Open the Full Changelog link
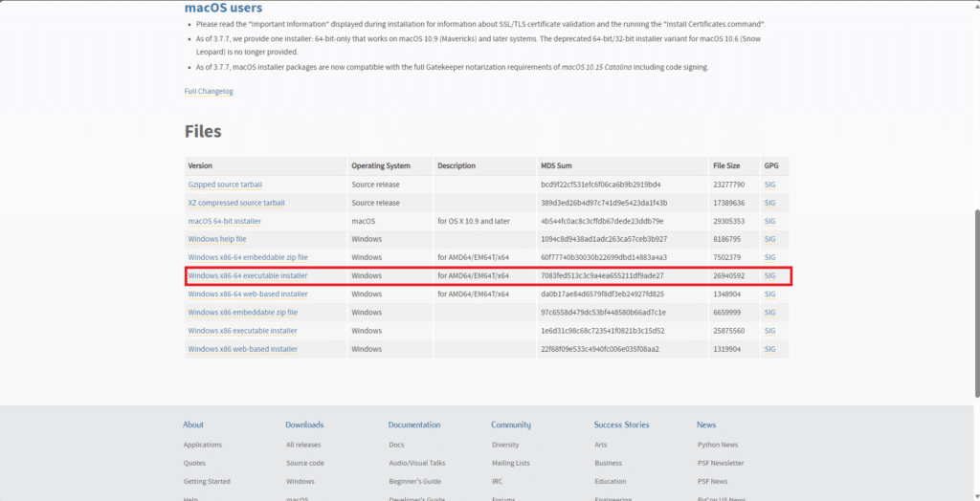 pyautogui.click(x=209, y=91)
